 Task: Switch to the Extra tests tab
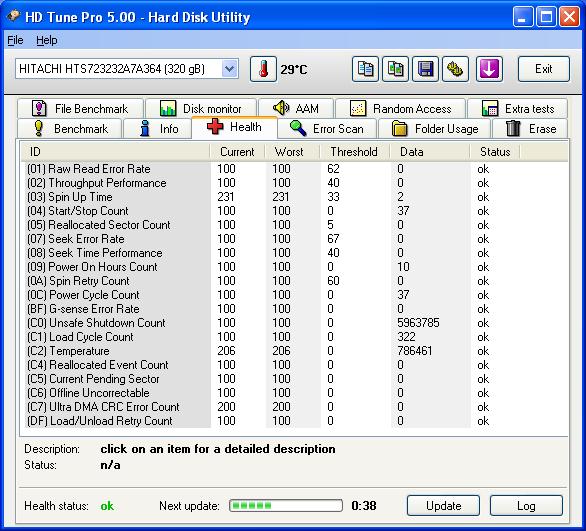518,109
